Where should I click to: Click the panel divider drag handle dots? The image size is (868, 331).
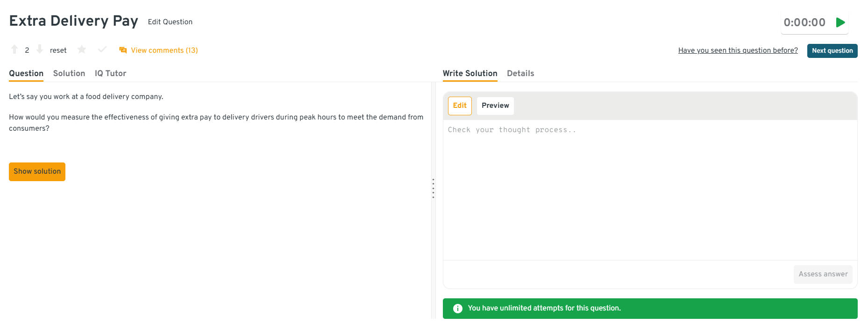coord(433,188)
